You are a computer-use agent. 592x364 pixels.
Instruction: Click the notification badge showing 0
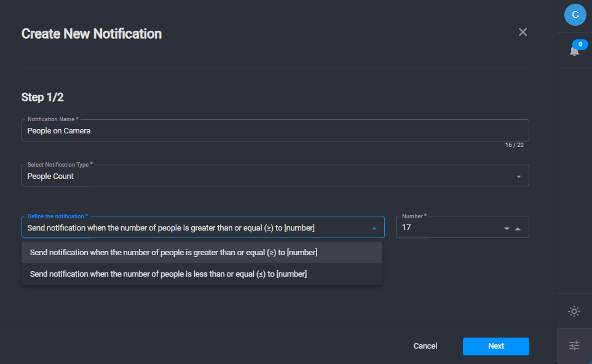tap(580, 44)
